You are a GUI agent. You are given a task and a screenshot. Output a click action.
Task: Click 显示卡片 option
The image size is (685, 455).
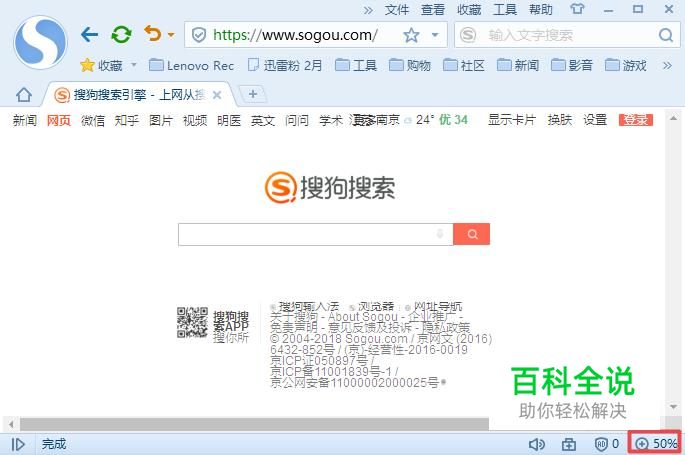click(x=512, y=120)
